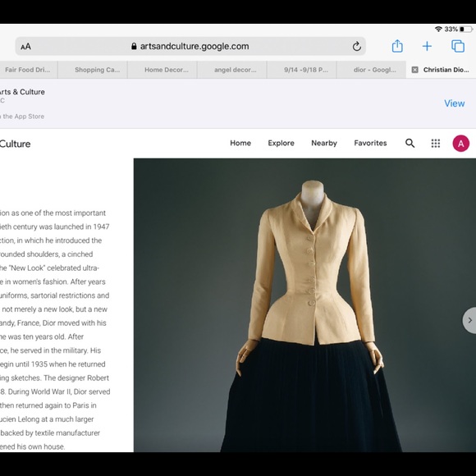The width and height of the screenshot is (476, 476).
Task: Tap the 'During World War II' text line
Action: click(55, 391)
